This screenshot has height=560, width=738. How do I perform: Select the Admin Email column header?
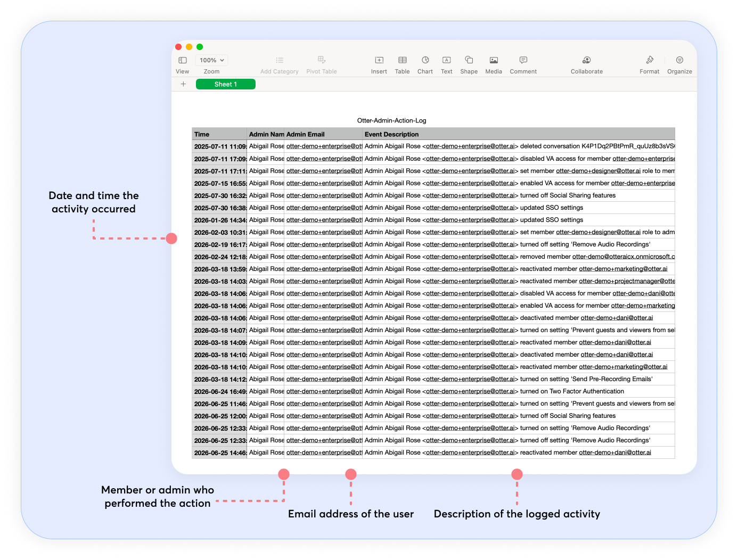point(323,134)
